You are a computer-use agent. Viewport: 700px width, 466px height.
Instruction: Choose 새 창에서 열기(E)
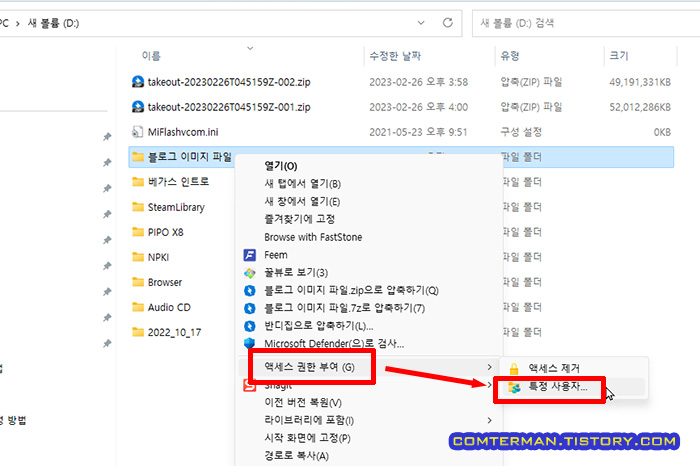(302, 201)
